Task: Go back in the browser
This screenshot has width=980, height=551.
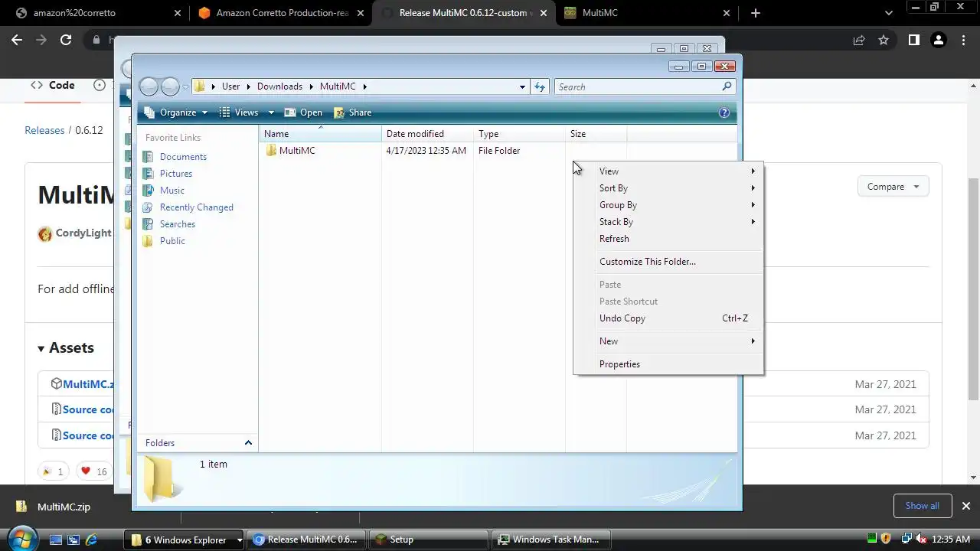Action: tap(17, 40)
